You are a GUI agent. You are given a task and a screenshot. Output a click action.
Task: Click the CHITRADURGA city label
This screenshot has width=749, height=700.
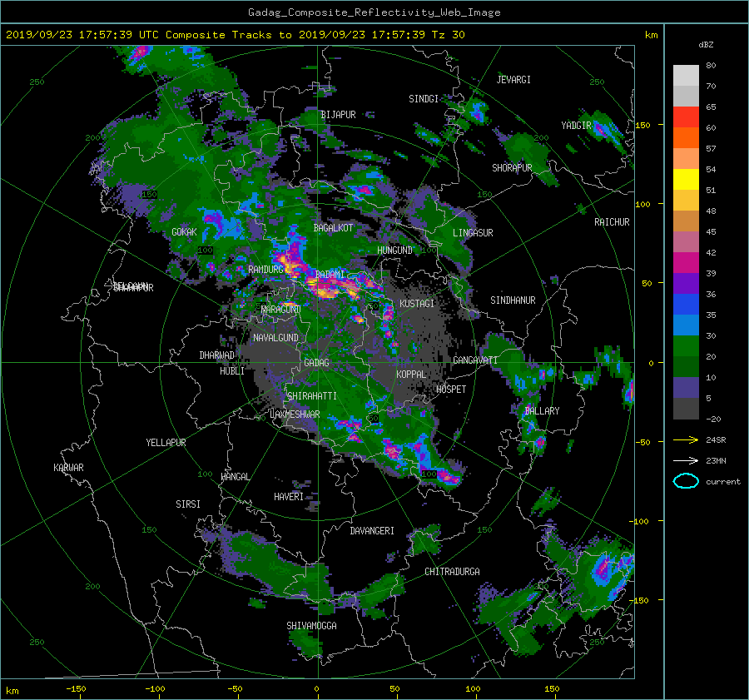tap(452, 572)
